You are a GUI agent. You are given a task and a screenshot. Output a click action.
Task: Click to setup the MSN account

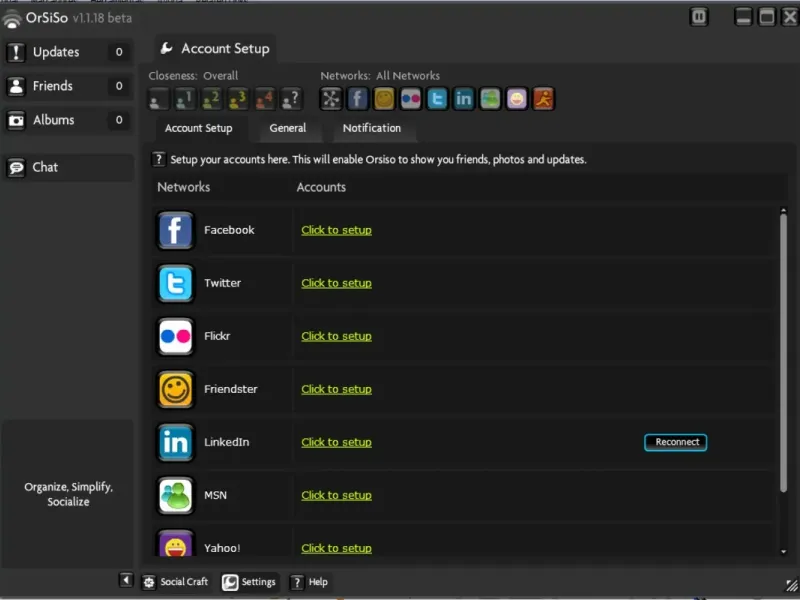coord(336,495)
